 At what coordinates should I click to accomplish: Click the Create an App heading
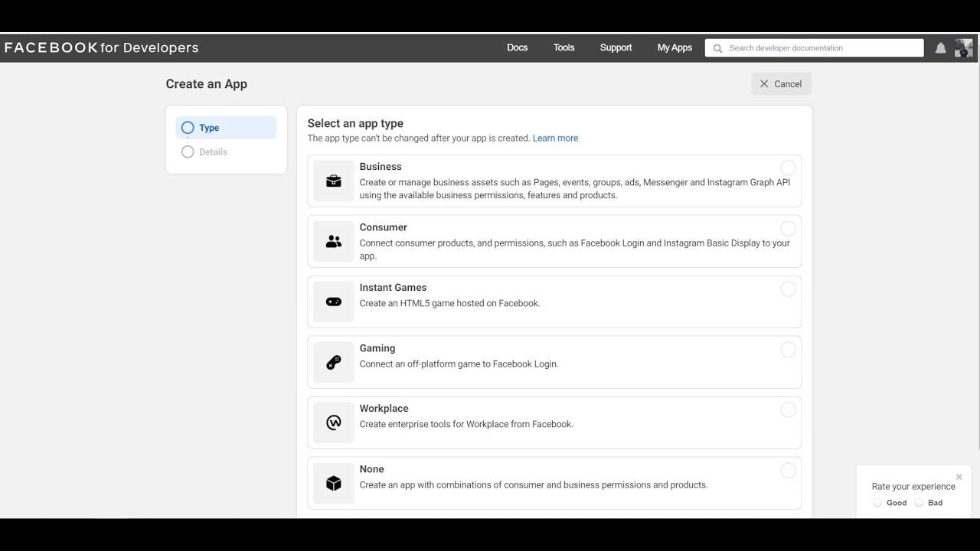[207, 84]
